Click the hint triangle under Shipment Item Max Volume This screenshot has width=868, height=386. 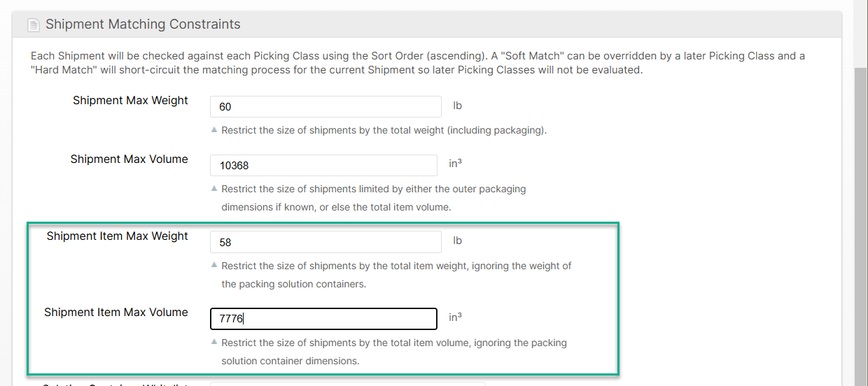coord(214,343)
